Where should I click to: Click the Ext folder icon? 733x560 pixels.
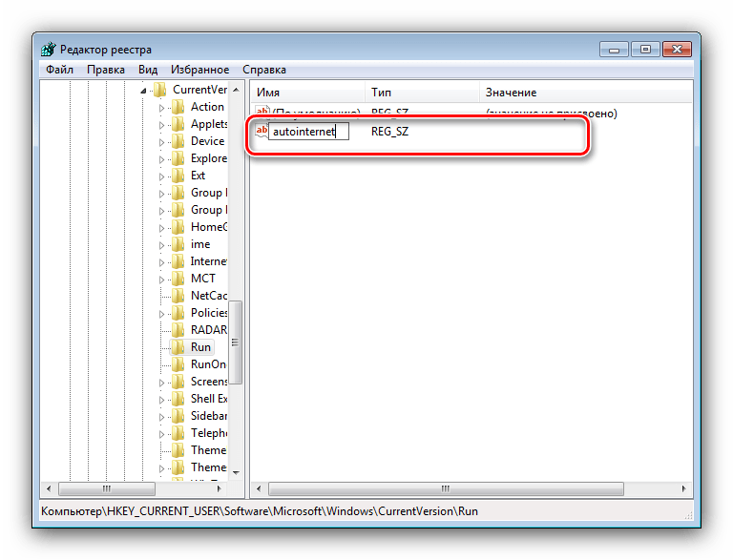(x=178, y=176)
